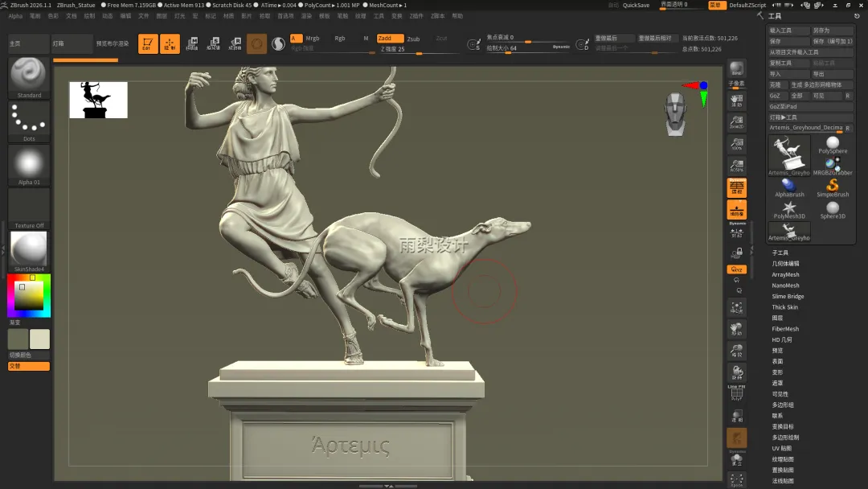Open the 灯光 light menu
868x489 pixels.
coord(180,16)
